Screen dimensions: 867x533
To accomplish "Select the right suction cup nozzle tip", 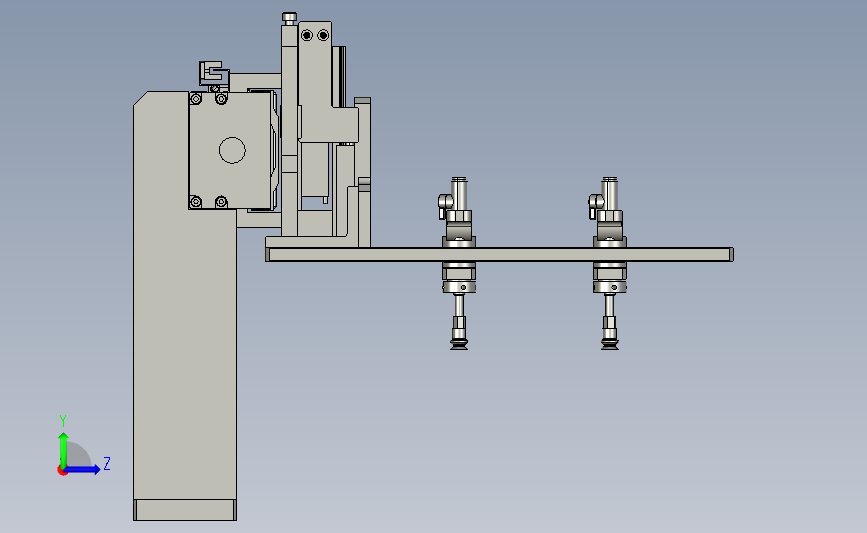I will pyautogui.click(x=609, y=344).
